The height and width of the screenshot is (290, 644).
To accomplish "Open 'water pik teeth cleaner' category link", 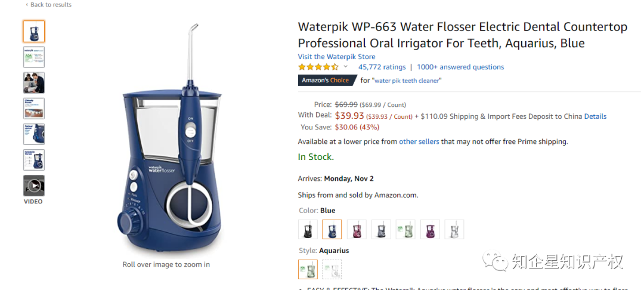I will [407, 81].
